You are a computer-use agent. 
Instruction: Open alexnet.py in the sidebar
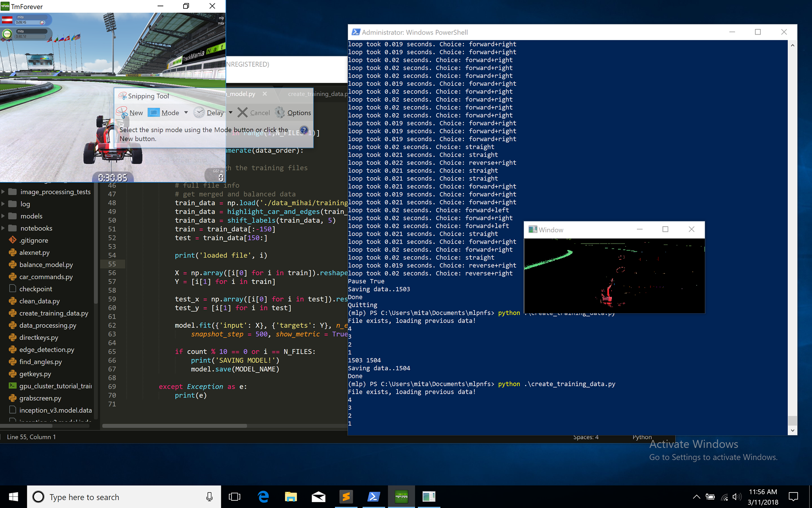tap(34, 252)
